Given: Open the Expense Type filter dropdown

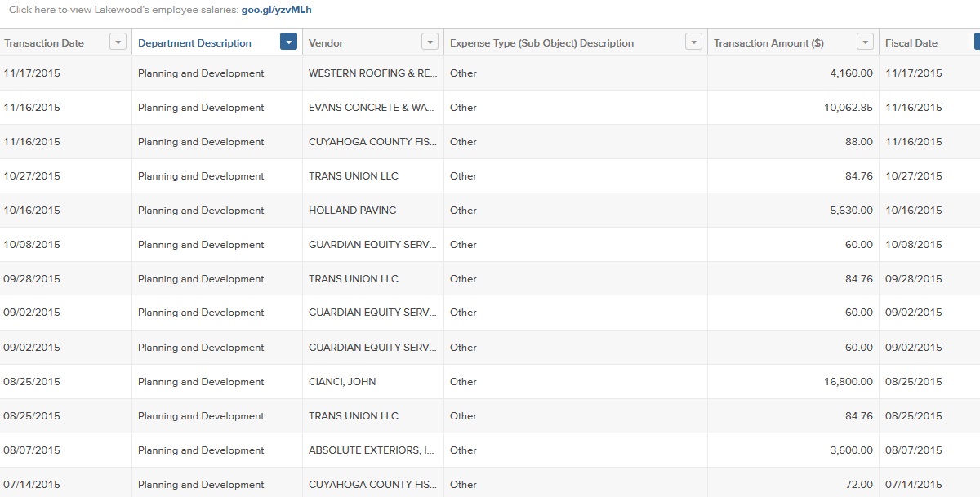Looking at the screenshot, I should click(x=693, y=41).
